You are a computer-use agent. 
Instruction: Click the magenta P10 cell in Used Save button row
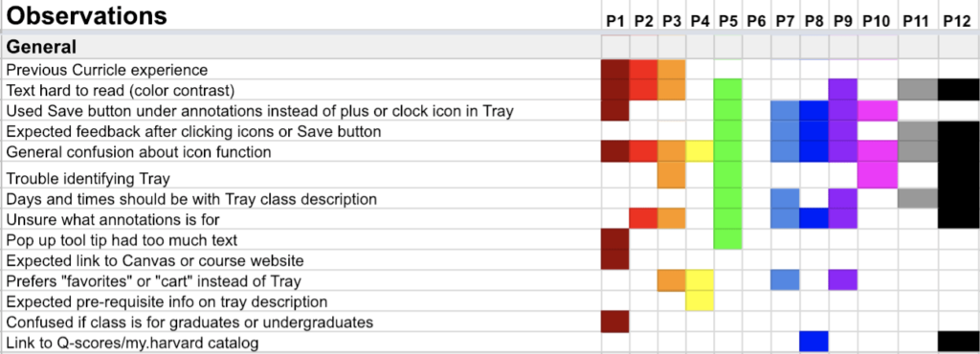coord(878,110)
